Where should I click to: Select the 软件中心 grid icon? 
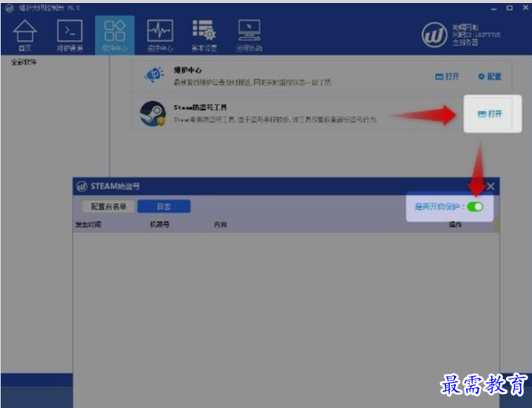(115, 36)
